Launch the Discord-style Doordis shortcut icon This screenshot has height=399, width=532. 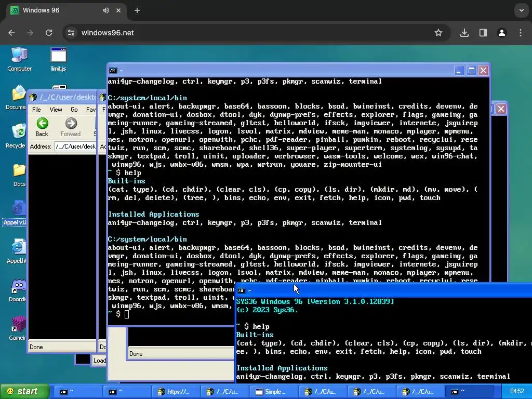coord(18,290)
